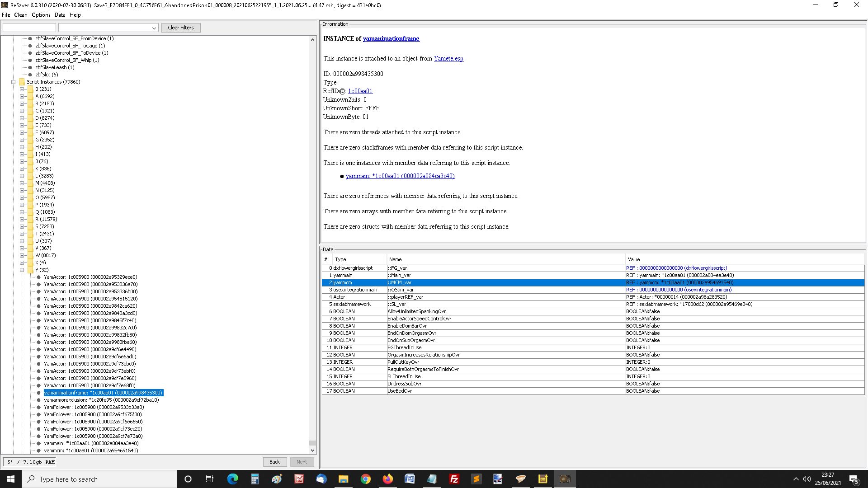
Task: Open the Yamete.esp link
Action: coord(448,58)
